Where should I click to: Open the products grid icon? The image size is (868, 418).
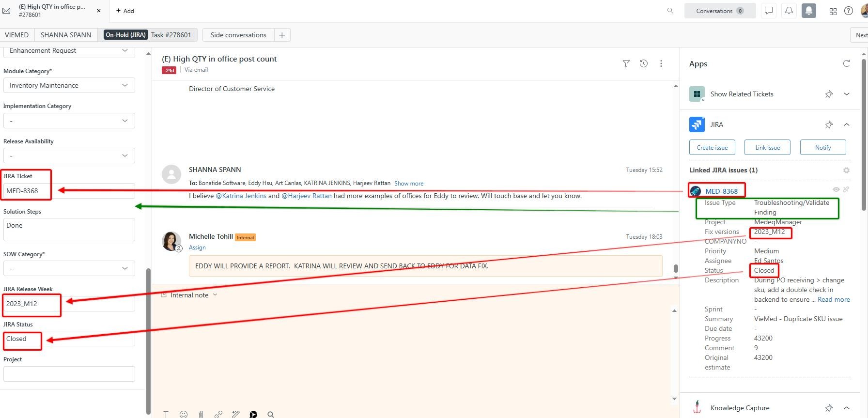coord(833,11)
